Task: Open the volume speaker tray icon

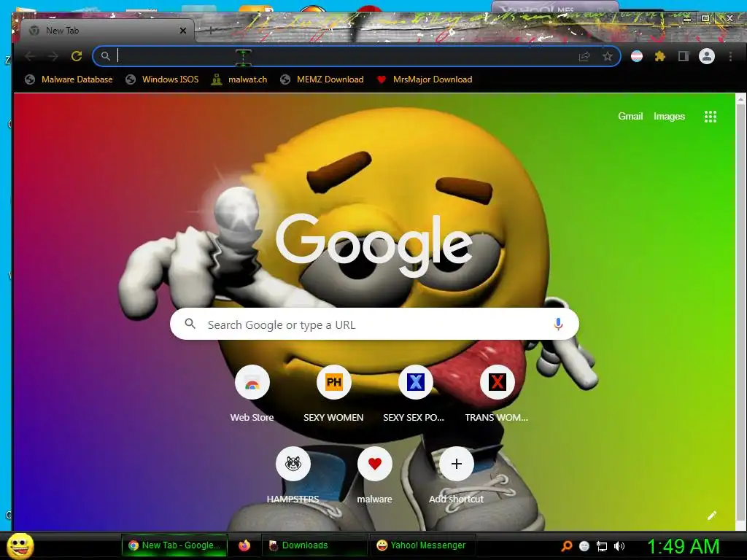Action: (x=619, y=546)
